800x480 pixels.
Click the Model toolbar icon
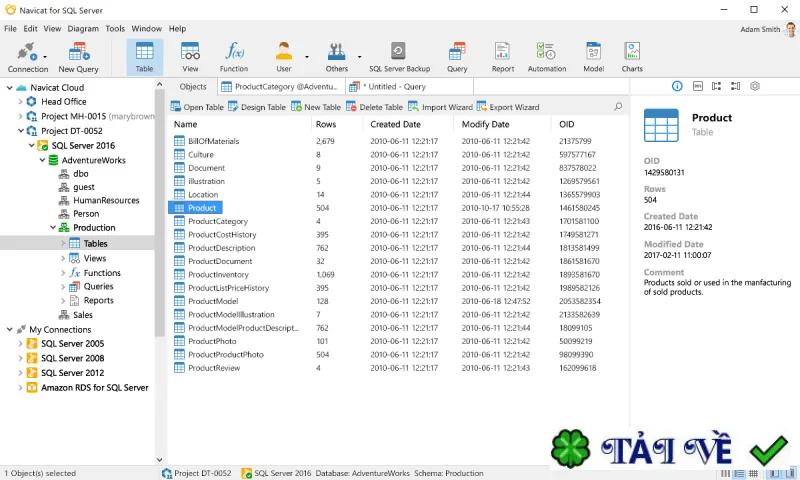point(593,57)
